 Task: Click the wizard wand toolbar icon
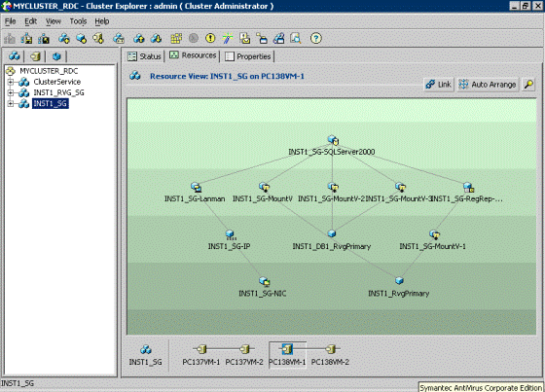click(228, 38)
